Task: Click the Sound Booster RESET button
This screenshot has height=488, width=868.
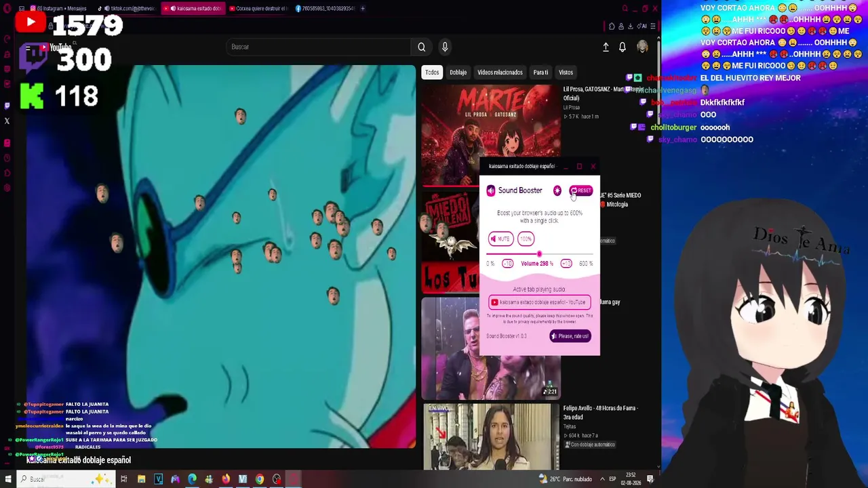Action: (581, 190)
